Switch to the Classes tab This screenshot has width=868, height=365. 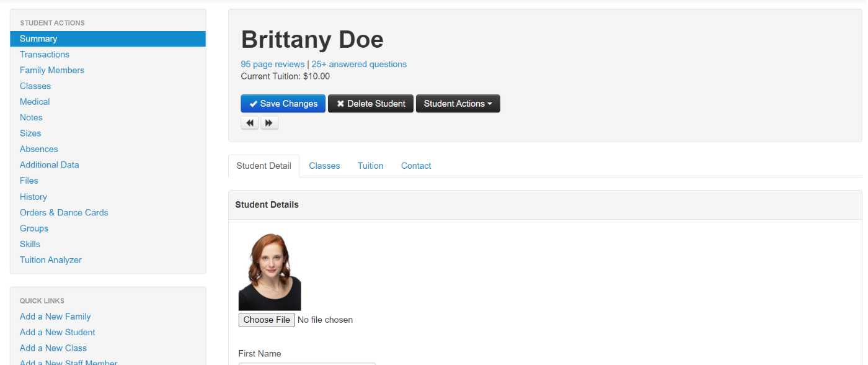pos(324,166)
